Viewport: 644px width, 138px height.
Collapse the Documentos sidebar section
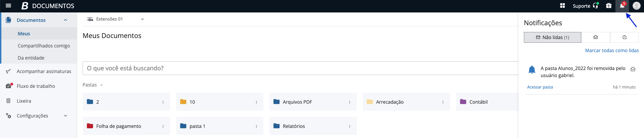tap(65, 20)
